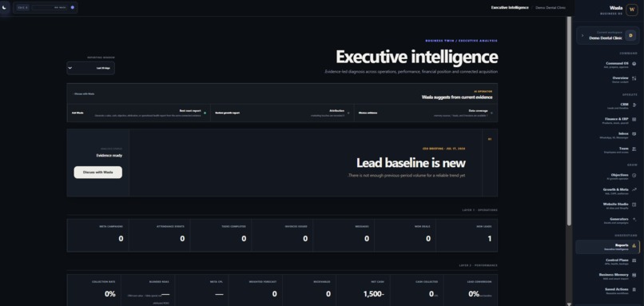Open the Best next report suggestion card
The width and height of the screenshot is (644, 306).
(138, 113)
